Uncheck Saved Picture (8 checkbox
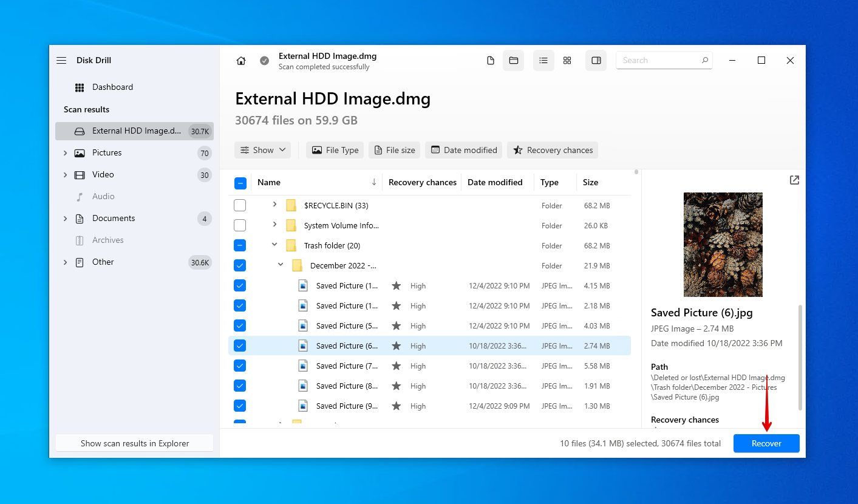Image resolution: width=858 pixels, height=504 pixels. click(x=240, y=386)
